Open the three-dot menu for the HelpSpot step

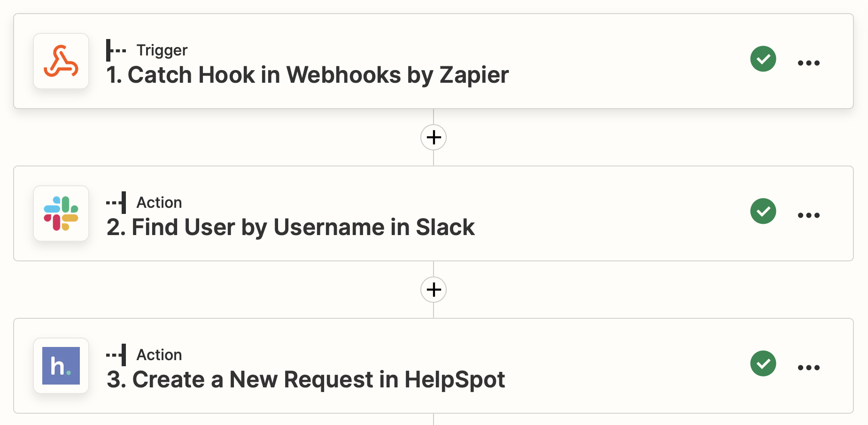(x=808, y=368)
